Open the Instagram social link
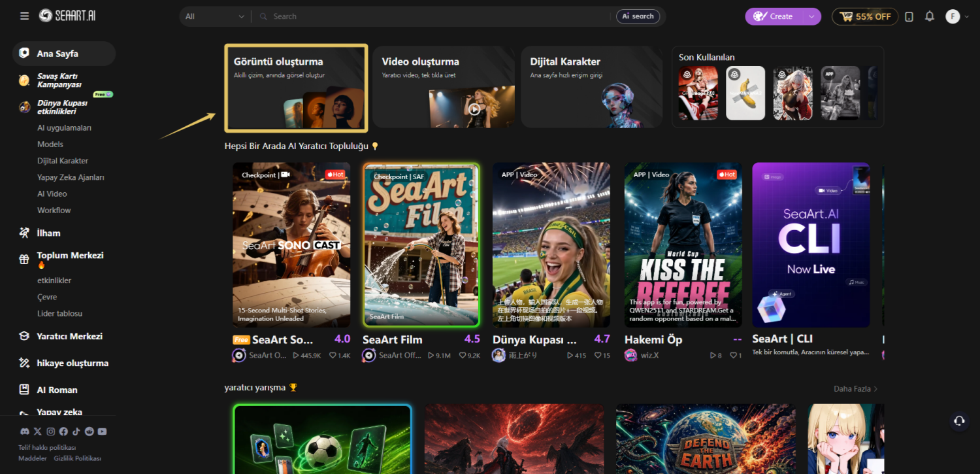The width and height of the screenshot is (980, 474). [50, 432]
